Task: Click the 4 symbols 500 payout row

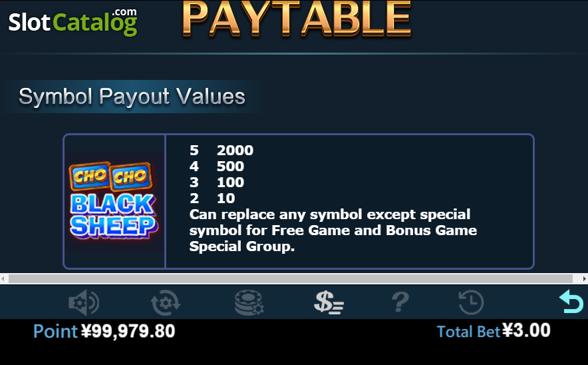Action: (217, 167)
